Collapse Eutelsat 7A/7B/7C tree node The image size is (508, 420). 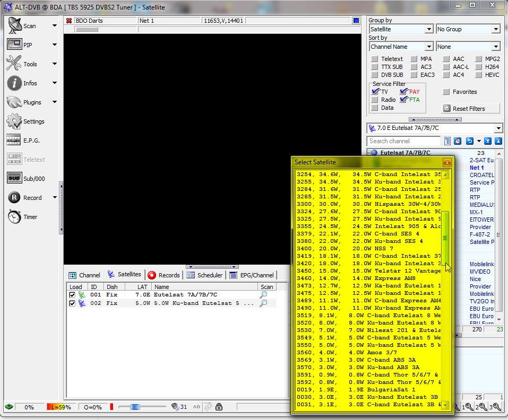(369, 152)
